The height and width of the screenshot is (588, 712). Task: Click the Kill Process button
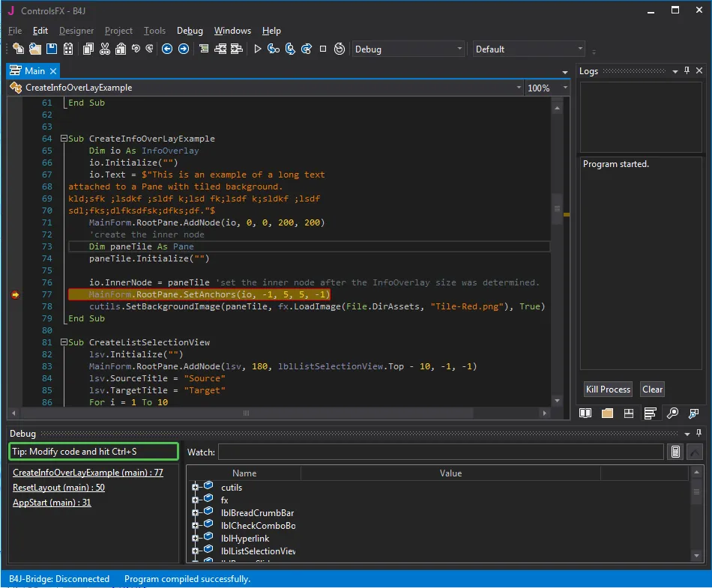608,390
